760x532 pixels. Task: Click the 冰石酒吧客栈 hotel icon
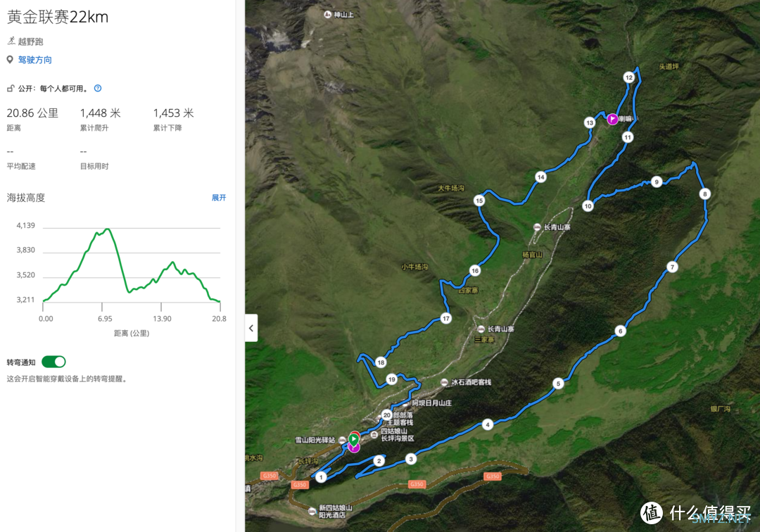click(444, 382)
